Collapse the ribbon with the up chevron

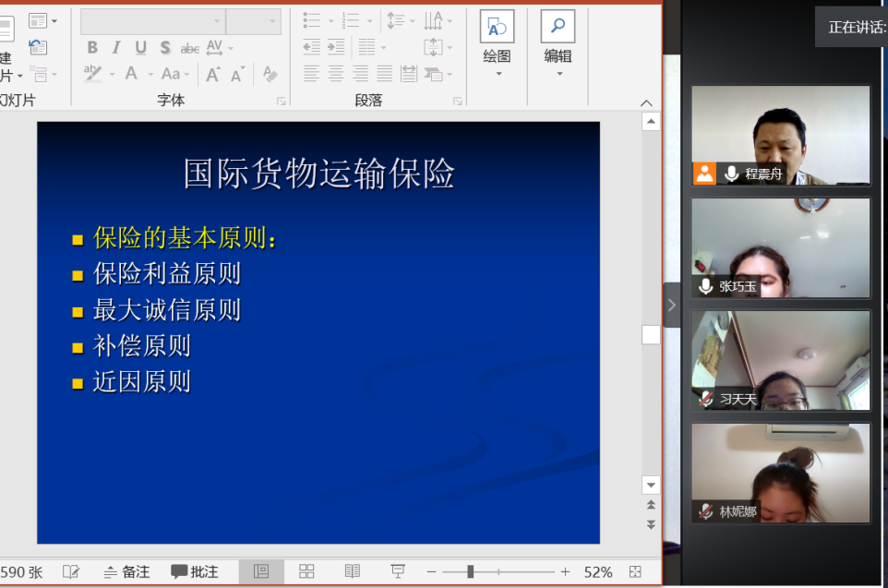[x=646, y=102]
